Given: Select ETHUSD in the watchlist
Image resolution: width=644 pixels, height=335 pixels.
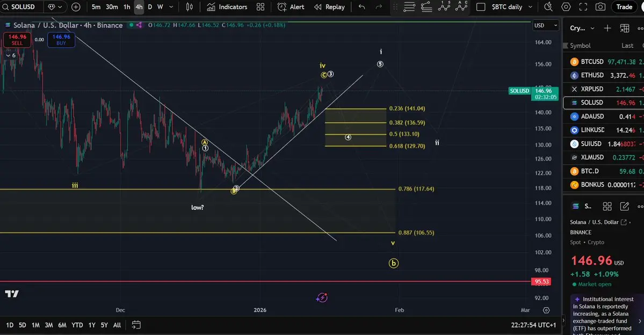Looking at the screenshot, I should coord(603,75).
